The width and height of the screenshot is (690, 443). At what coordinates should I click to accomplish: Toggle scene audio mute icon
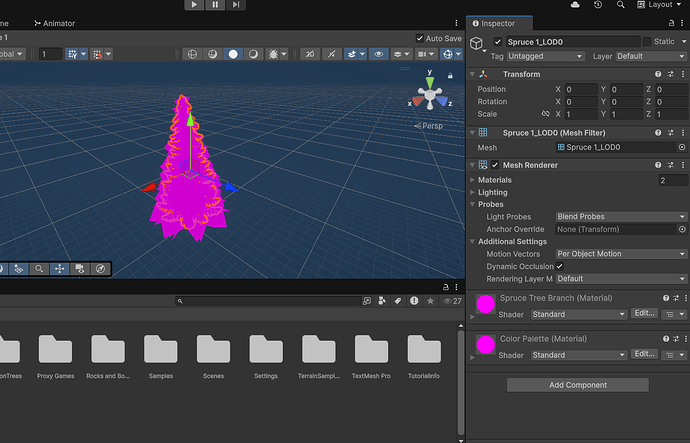point(331,54)
